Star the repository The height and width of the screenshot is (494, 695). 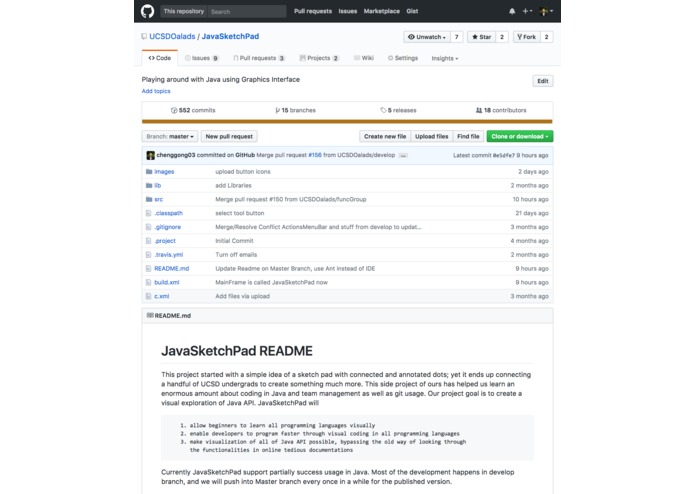(x=481, y=37)
